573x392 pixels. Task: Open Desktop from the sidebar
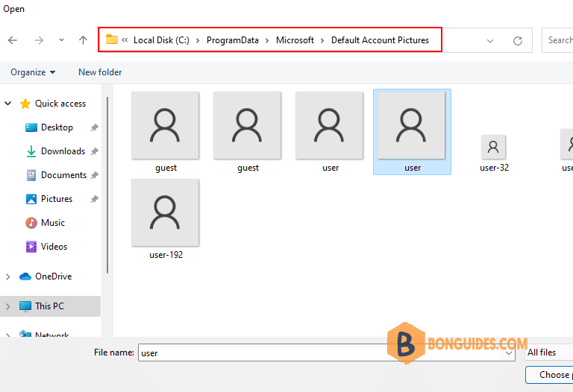pyautogui.click(x=57, y=127)
